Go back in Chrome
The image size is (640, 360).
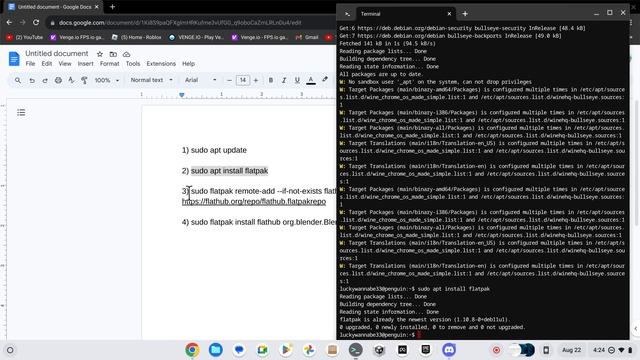click(9, 22)
